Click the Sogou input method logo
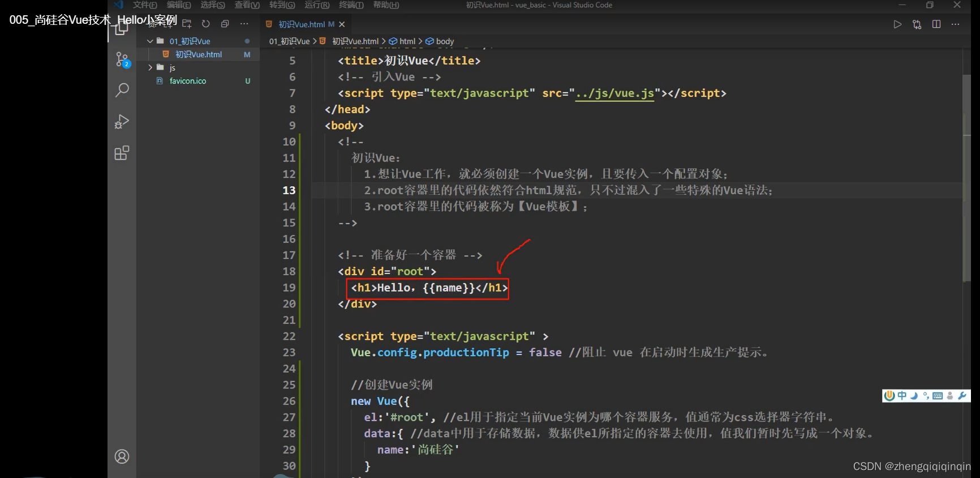 (x=889, y=396)
